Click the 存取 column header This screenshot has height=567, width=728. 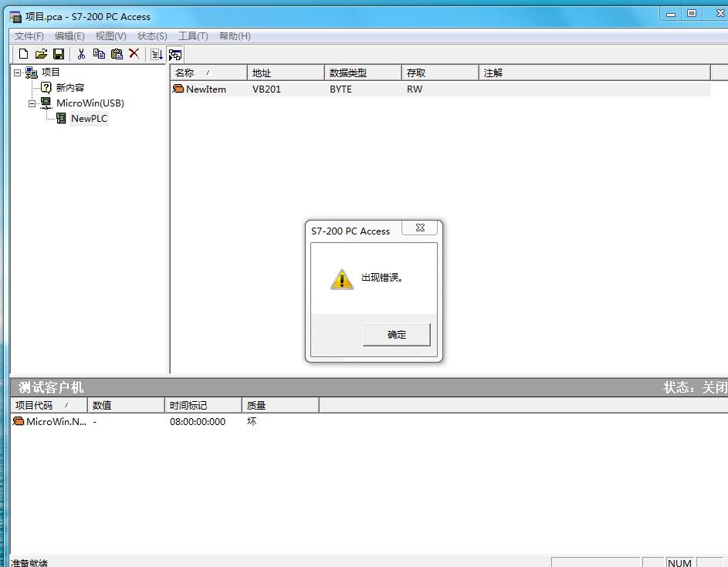[x=440, y=73]
